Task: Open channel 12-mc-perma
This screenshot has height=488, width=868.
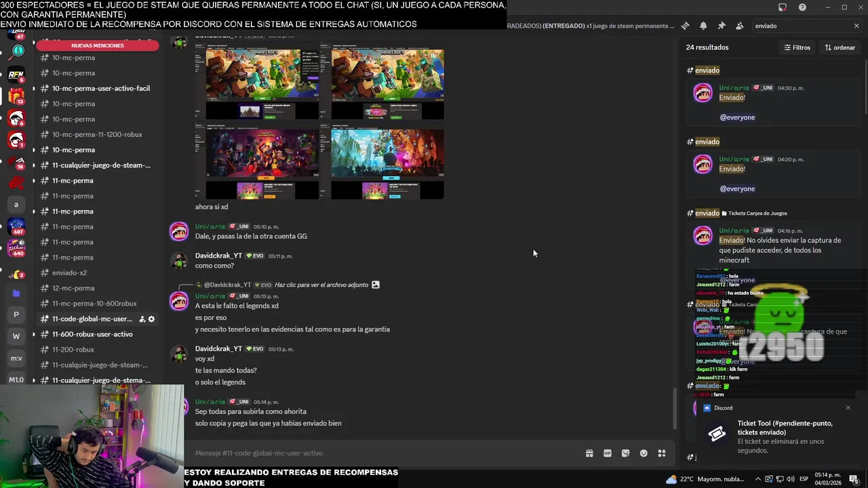Action: coord(97,288)
